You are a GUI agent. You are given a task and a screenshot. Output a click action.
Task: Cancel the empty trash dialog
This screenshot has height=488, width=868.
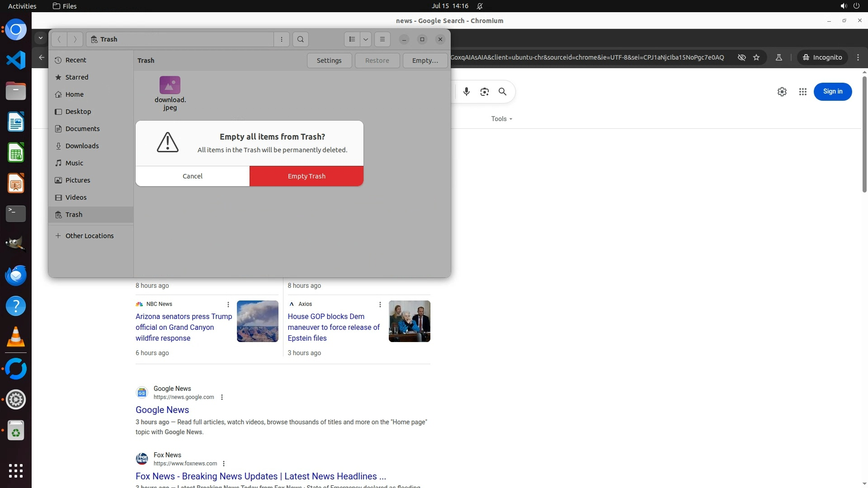point(192,176)
